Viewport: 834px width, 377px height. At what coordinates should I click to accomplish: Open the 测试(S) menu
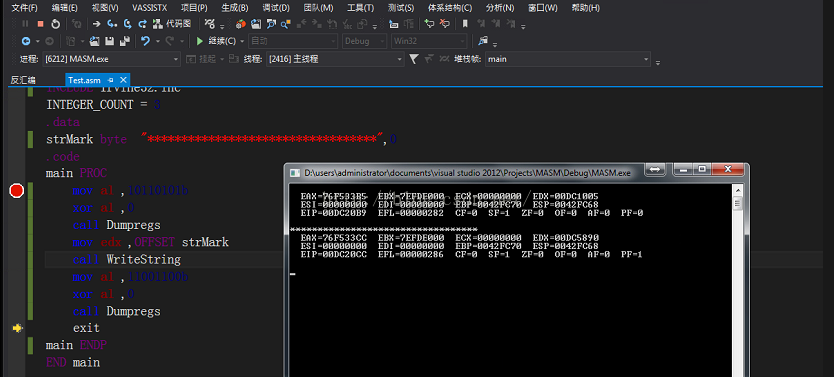tap(401, 8)
